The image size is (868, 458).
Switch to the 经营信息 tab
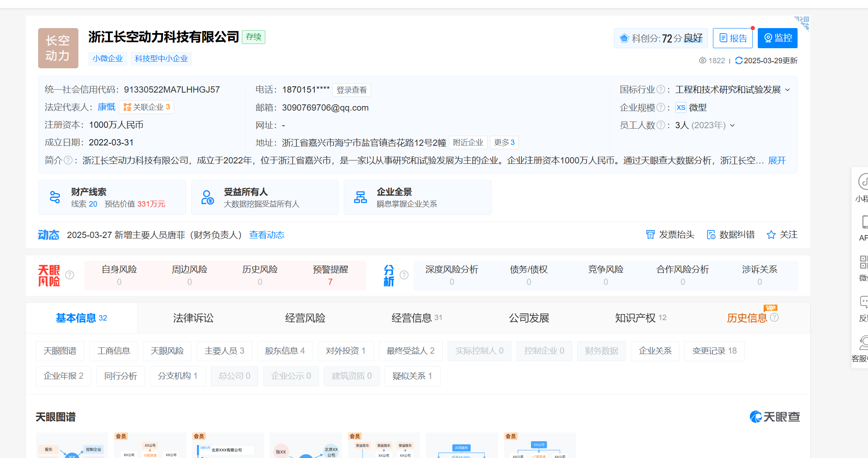(417, 318)
